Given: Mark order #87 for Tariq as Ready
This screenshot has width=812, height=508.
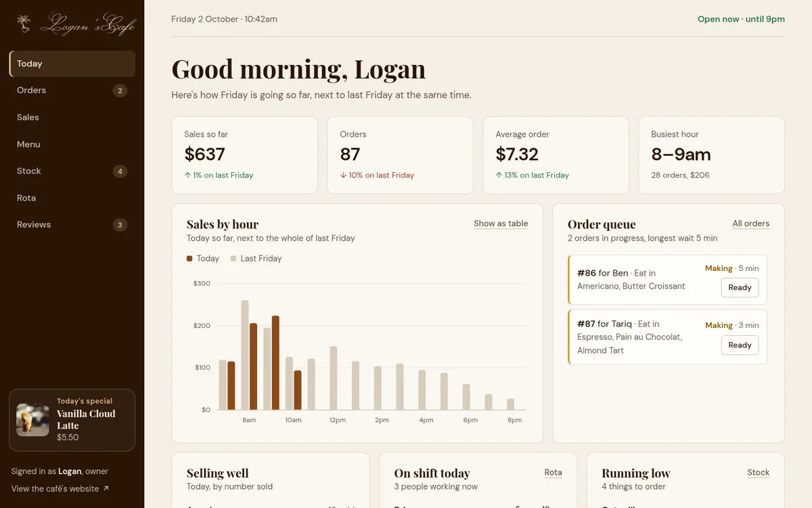Looking at the screenshot, I should tap(740, 345).
